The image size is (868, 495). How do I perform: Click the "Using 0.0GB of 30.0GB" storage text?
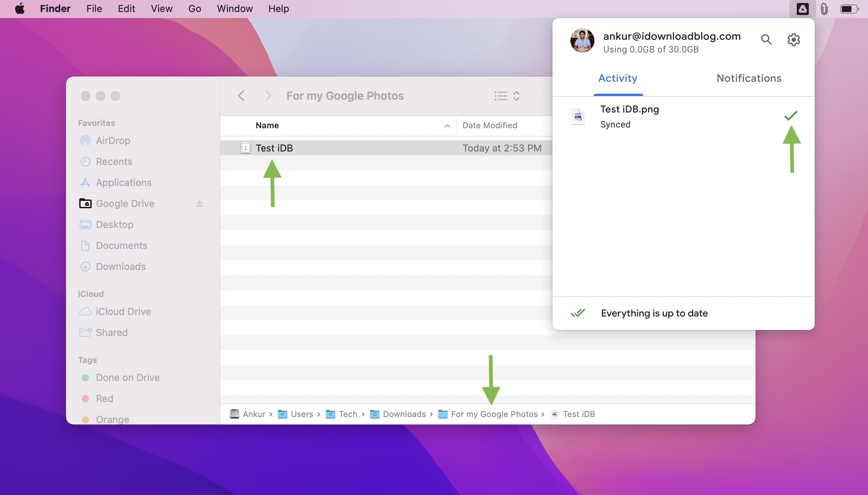tap(651, 49)
